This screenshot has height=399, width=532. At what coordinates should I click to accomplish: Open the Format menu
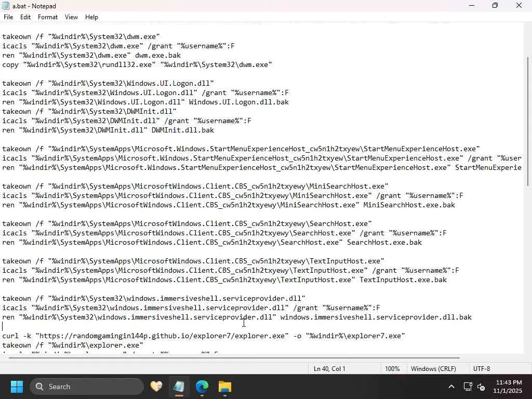click(47, 17)
